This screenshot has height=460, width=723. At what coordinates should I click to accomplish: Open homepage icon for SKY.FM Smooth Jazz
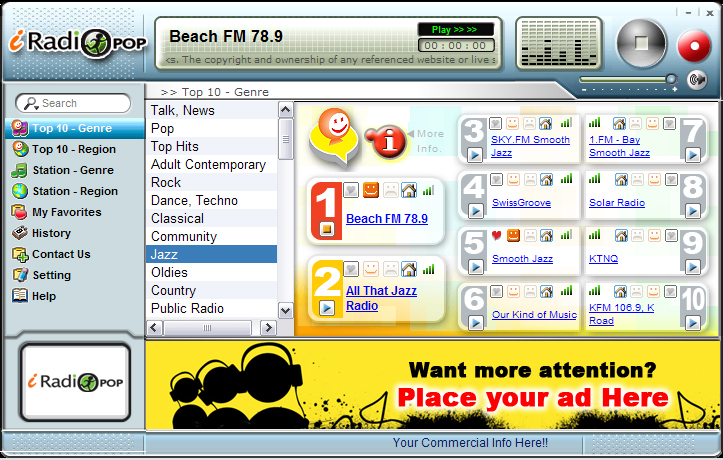[x=546, y=123]
